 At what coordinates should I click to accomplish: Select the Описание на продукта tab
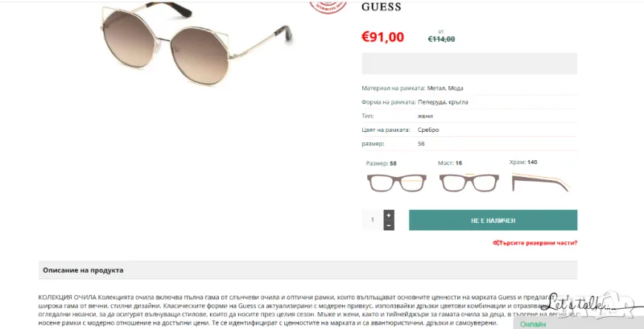coord(83,270)
